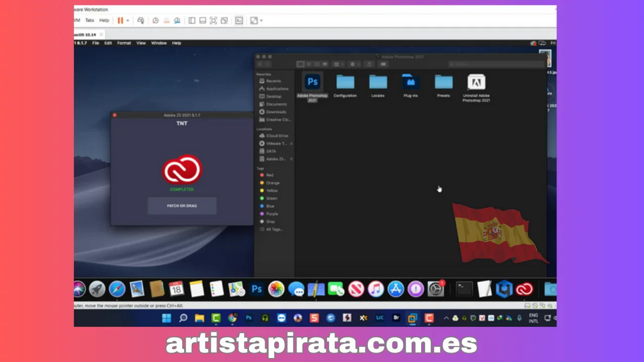Image resolution: width=644 pixels, height=362 pixels.
Task: Open Safari from the macOS dock
Action: coord(117,289)
